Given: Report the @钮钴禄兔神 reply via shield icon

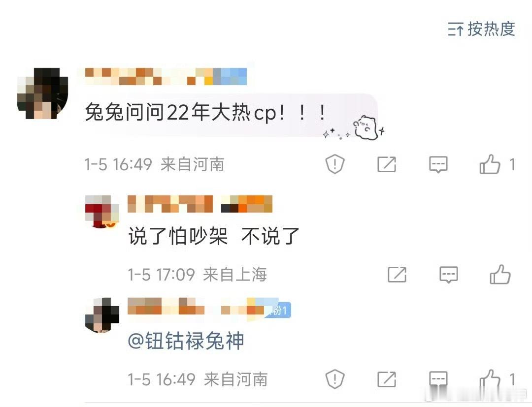Looking at the screenshot, I should pyautogui.click(x=335, y=379).
